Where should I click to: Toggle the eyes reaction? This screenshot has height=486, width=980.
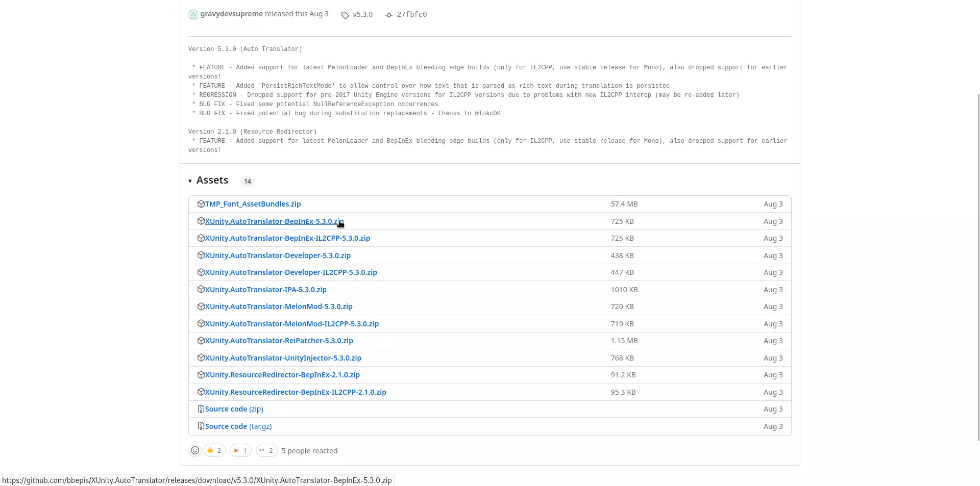click(266, 450)
